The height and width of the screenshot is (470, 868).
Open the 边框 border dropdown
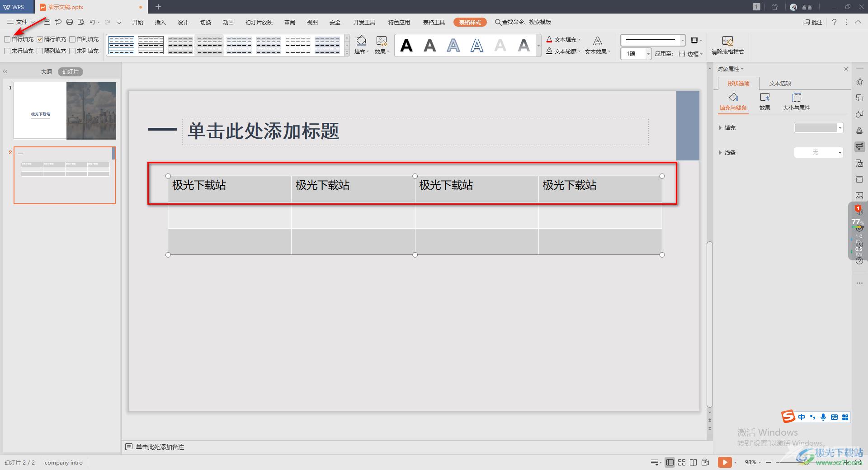coord(691,53)
